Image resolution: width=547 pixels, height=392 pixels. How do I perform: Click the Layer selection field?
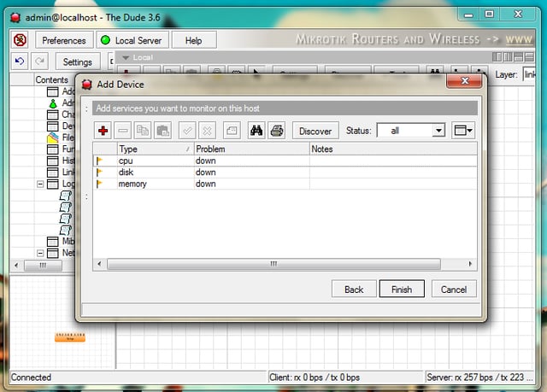click(528, 74)
